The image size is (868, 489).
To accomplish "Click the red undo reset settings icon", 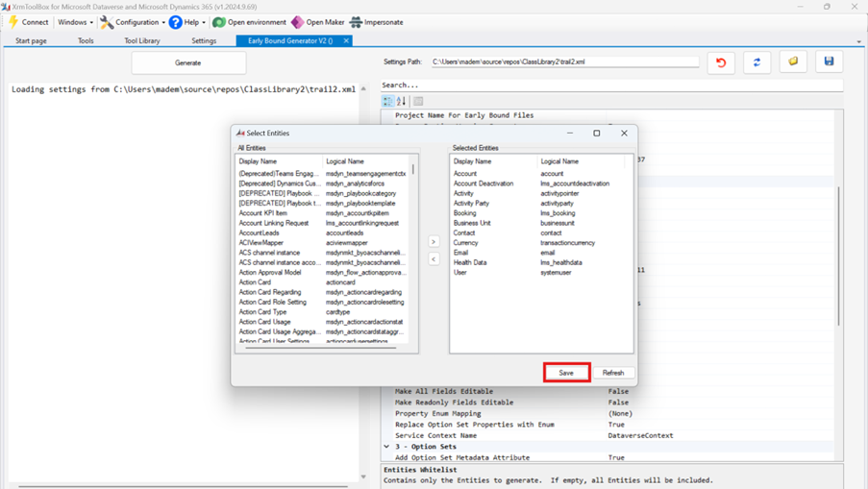I will point(721,62).
